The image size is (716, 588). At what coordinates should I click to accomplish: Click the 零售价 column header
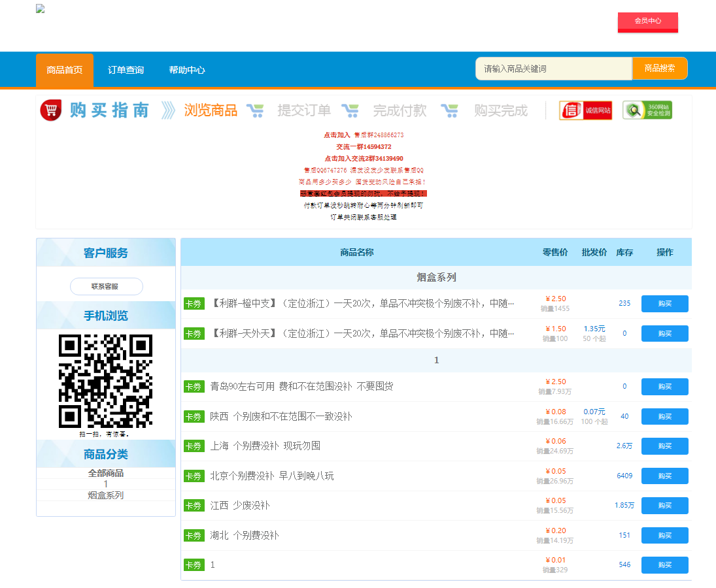(x=554, y=252)
